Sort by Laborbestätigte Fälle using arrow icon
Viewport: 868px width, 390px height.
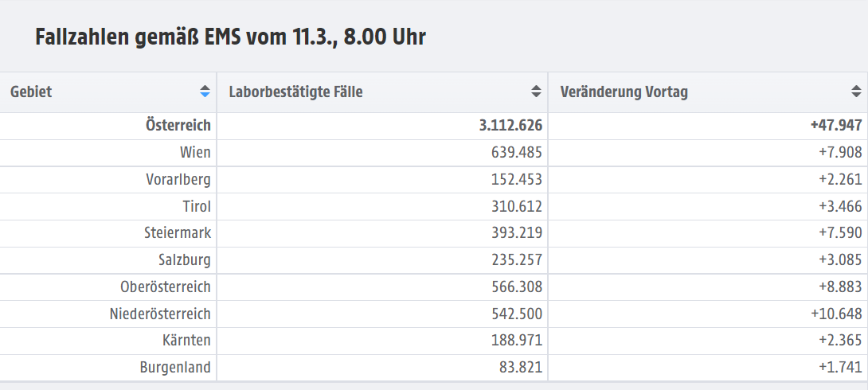(x=536, y=92)
